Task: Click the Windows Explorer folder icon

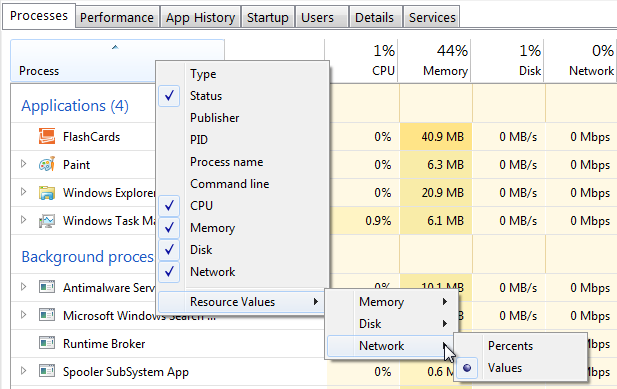Action: click(x=47, y=193)
